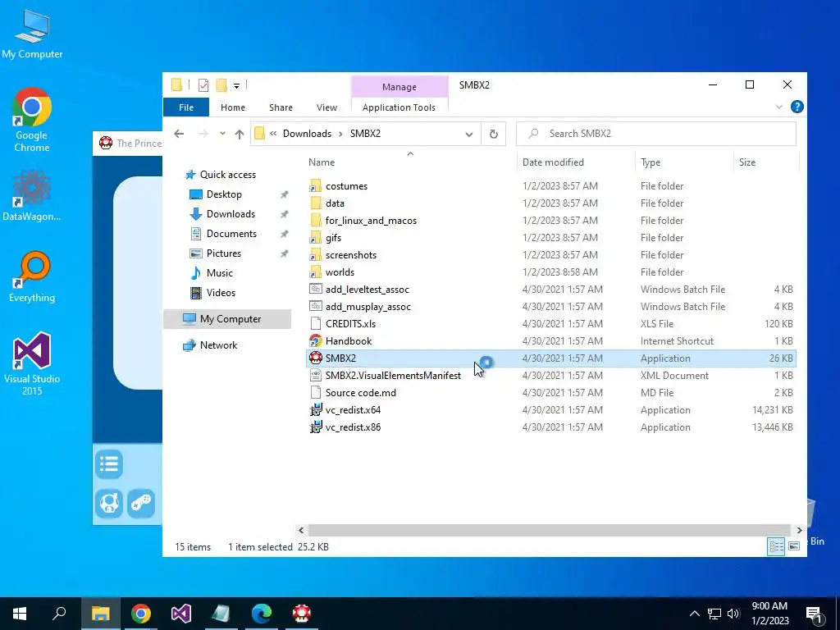This screenshot has height=630, width=840.
Task: Select Desktop in Quick access
Action: (x=224, y=194)
